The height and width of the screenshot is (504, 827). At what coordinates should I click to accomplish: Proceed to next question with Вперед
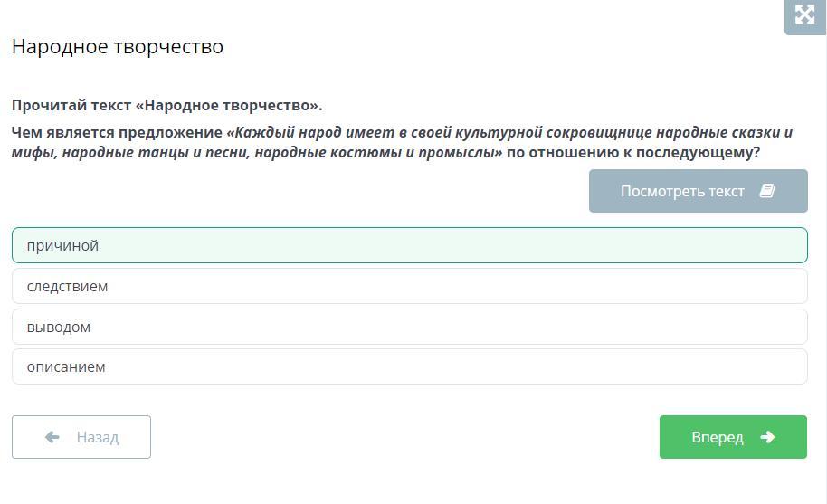[733, 437]
